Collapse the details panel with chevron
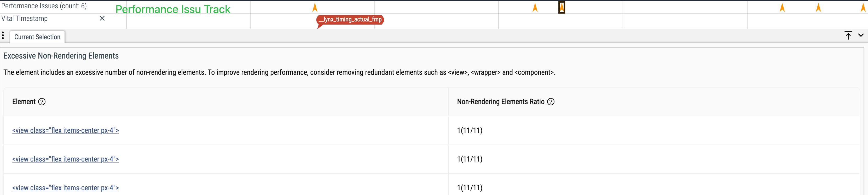The width and height of the screenshot is (868, 195). pos(861,36)
